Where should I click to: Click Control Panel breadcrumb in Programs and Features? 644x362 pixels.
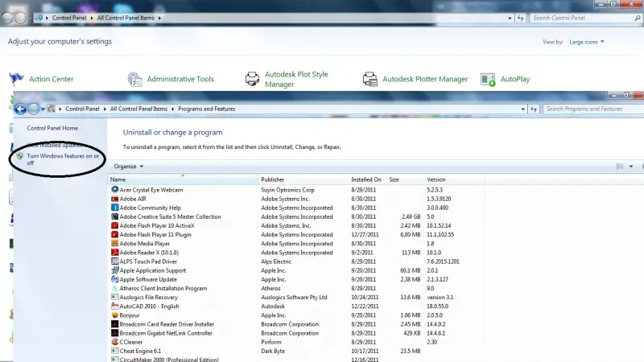pyautogui.click(x=82, y=109)
